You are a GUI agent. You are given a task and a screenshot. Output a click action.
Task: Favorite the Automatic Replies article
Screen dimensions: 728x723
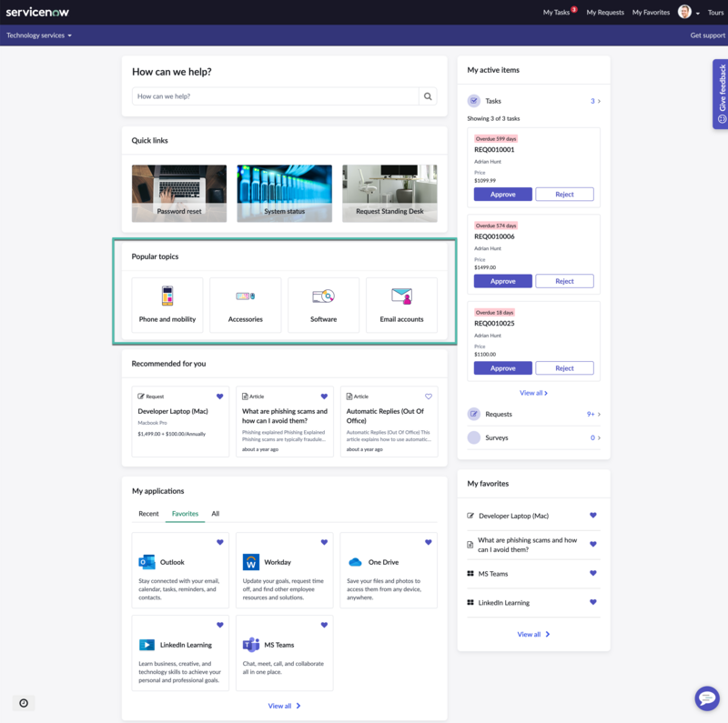click(428, 397)
